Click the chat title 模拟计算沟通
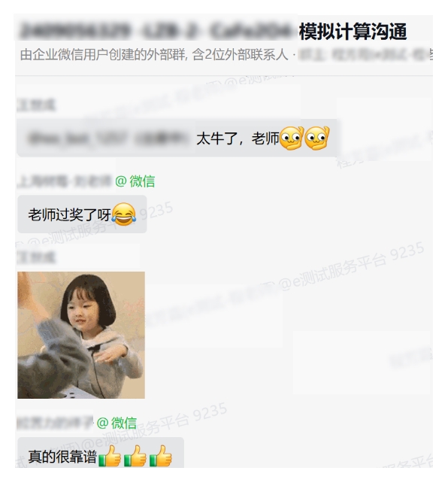Viewport: 448px width, 483px height. point(353,32)
